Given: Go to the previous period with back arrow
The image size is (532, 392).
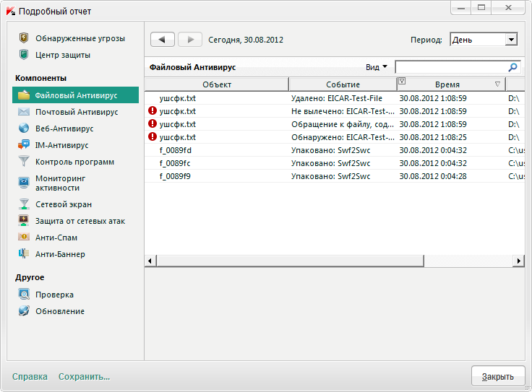Looking at the screenshot, I should point(163,39).
